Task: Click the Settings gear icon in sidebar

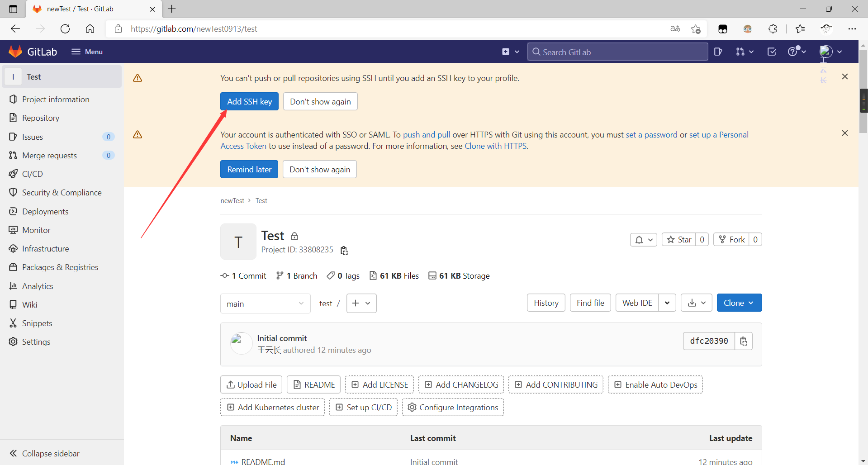Action: [13, 342]
